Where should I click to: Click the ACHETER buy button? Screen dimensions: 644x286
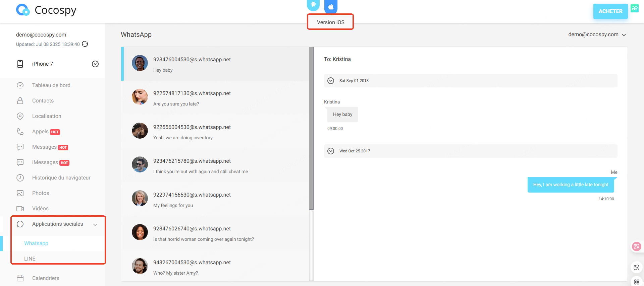click(x=610, y=11)
